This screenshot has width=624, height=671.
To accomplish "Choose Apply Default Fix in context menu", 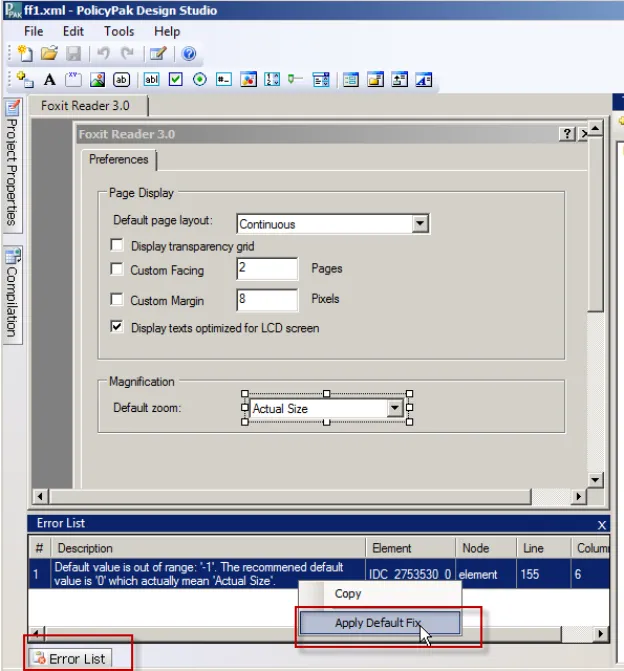I will (x=380, y=623).
